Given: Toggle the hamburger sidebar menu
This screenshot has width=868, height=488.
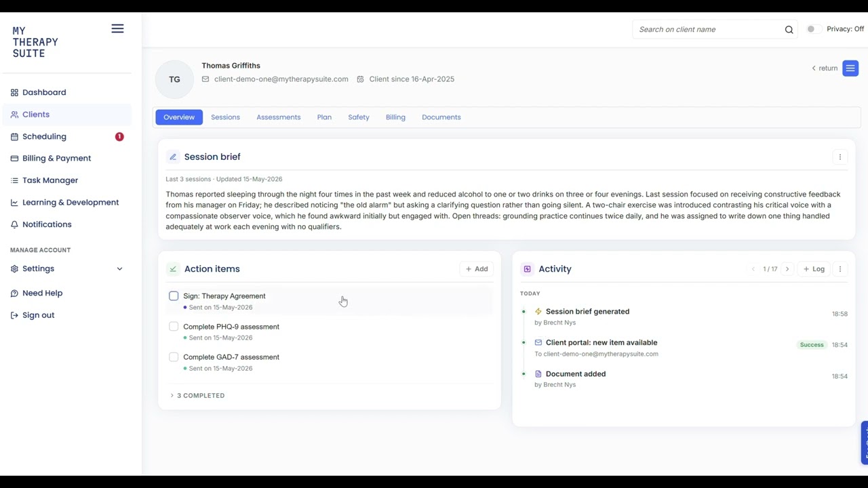Looking at the screenshot, I should [x=117, y=28].
